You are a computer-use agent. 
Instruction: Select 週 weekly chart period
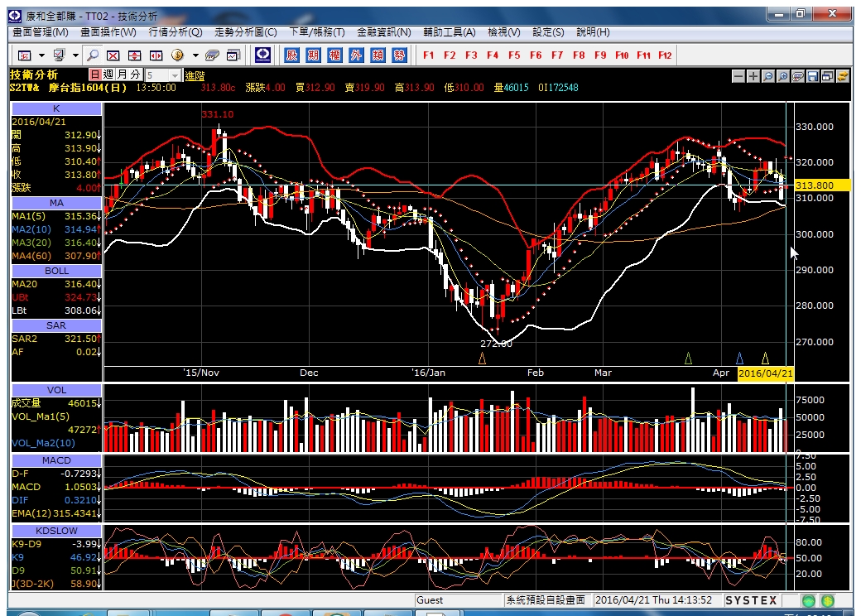[x=108, y=75]
